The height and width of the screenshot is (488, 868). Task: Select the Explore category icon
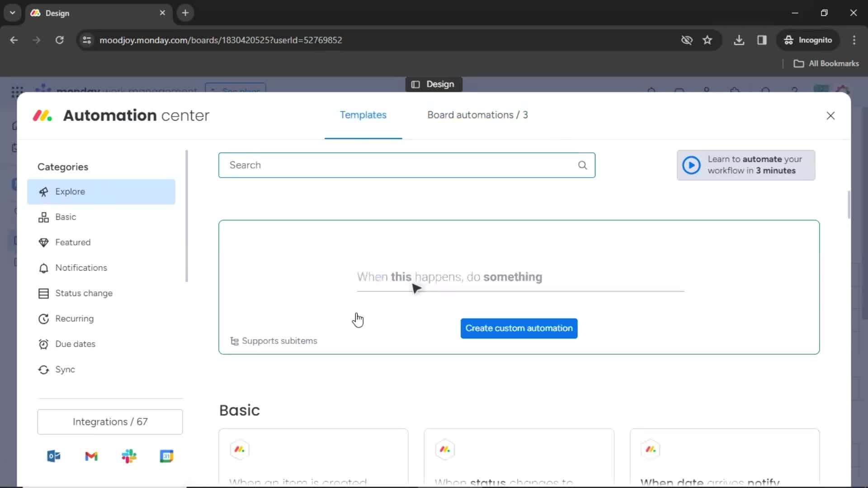43,192
